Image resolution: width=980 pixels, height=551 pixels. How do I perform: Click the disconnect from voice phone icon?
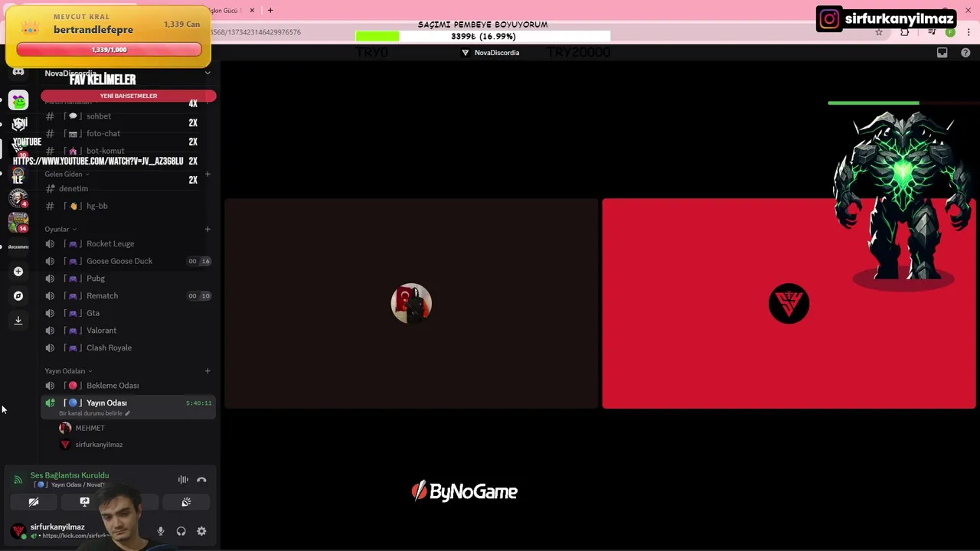click(201, 480)
